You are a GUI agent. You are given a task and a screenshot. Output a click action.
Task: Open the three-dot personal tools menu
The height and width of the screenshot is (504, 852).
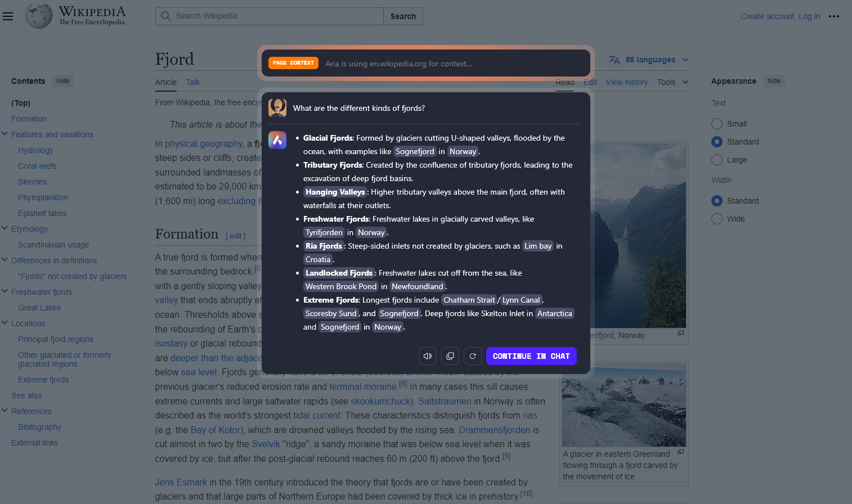pyautogui.click(x=834, y=16)
